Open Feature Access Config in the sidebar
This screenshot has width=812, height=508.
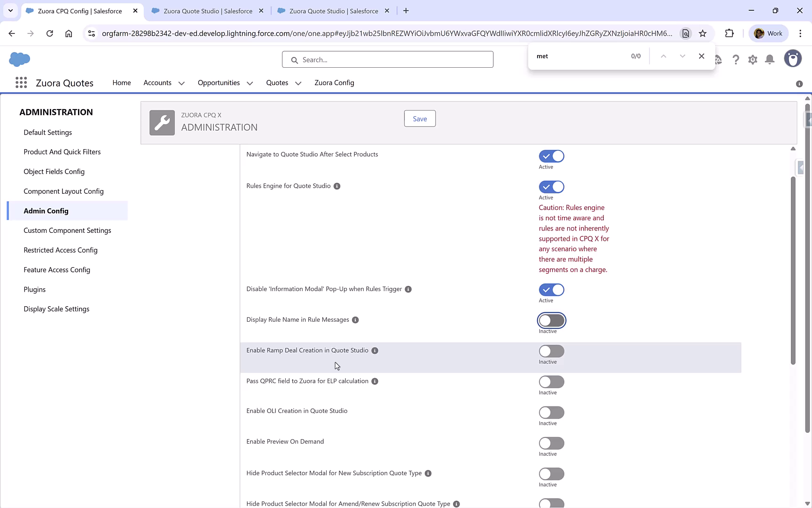57,270
